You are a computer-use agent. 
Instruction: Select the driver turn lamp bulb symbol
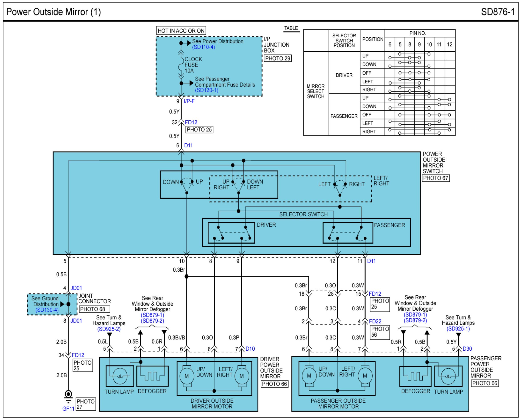click(120, 376)
